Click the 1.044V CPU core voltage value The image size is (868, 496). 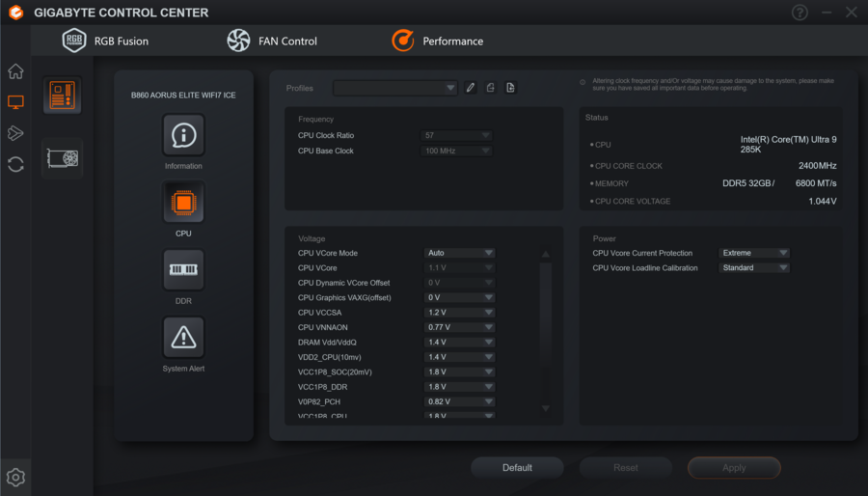pyautogui.click(x=823, y=202)
